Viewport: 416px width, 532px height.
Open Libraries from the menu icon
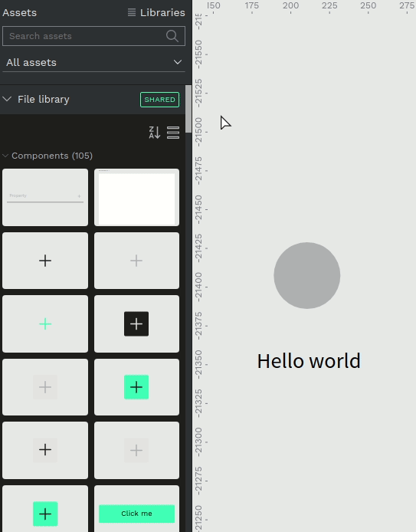pos(132,12)
